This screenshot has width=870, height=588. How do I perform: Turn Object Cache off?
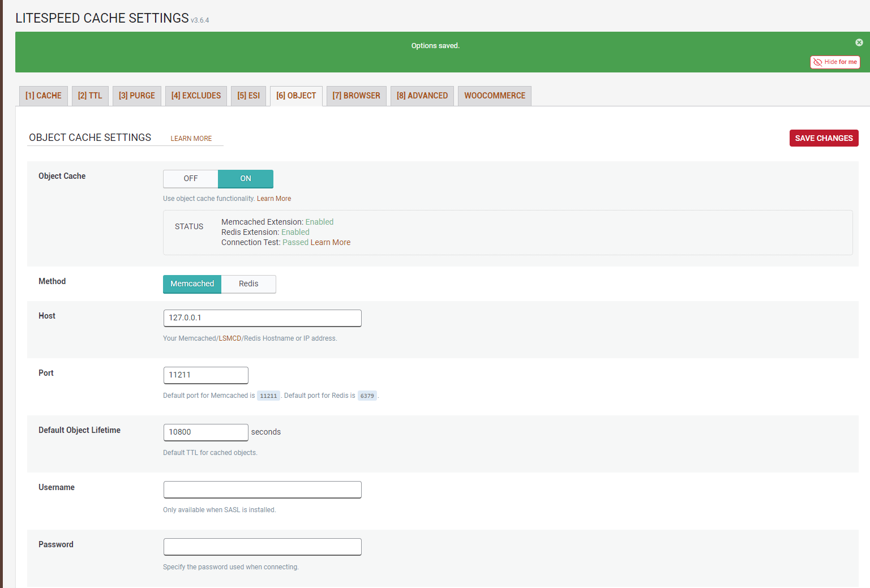191,179
